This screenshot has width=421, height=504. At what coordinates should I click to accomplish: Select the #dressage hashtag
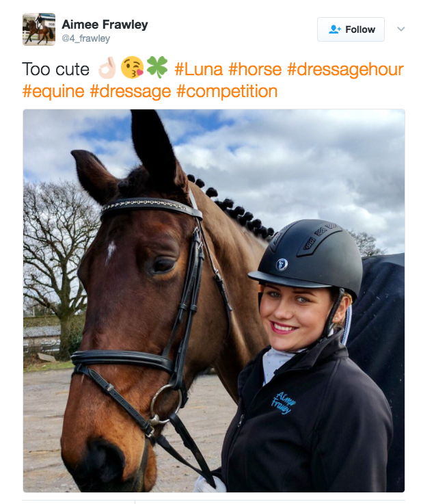pyautogui.click(x=131, y=91)
